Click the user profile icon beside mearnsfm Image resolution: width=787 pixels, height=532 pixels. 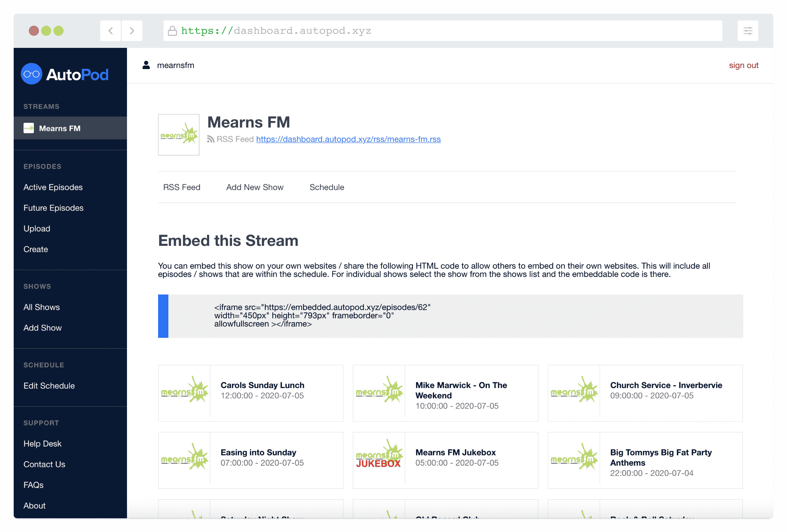[x=146, y=65]
